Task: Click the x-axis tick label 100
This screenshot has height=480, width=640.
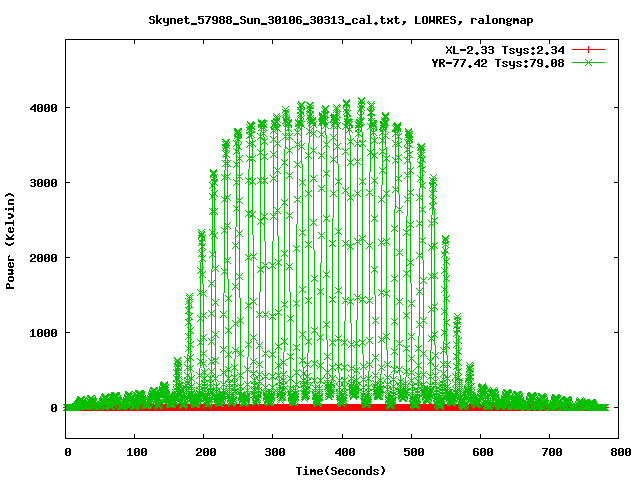Action: (x=136, y=452)
